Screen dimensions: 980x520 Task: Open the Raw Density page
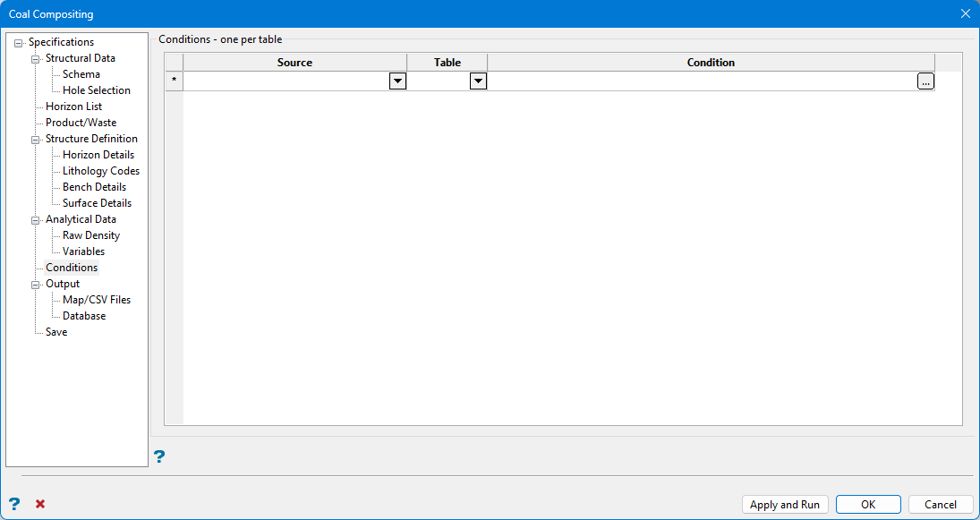[91, 235]
